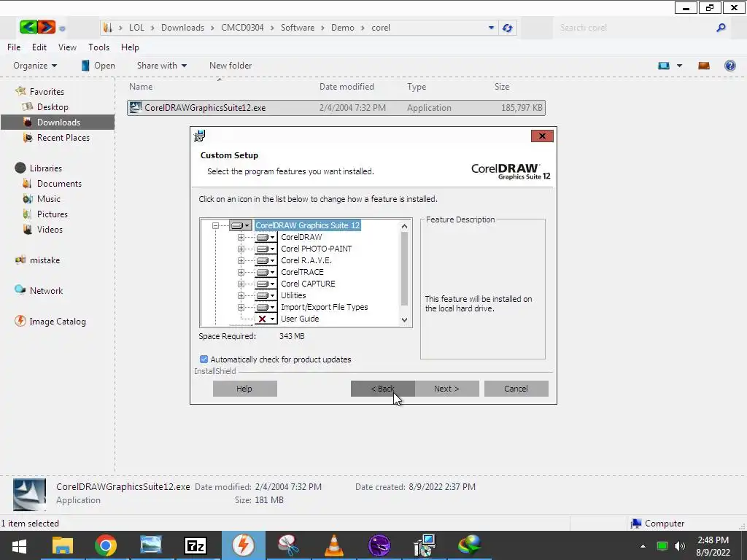Click Next to continue setup
Viewport: 747px width, 560px height.
tap(447, 389)
